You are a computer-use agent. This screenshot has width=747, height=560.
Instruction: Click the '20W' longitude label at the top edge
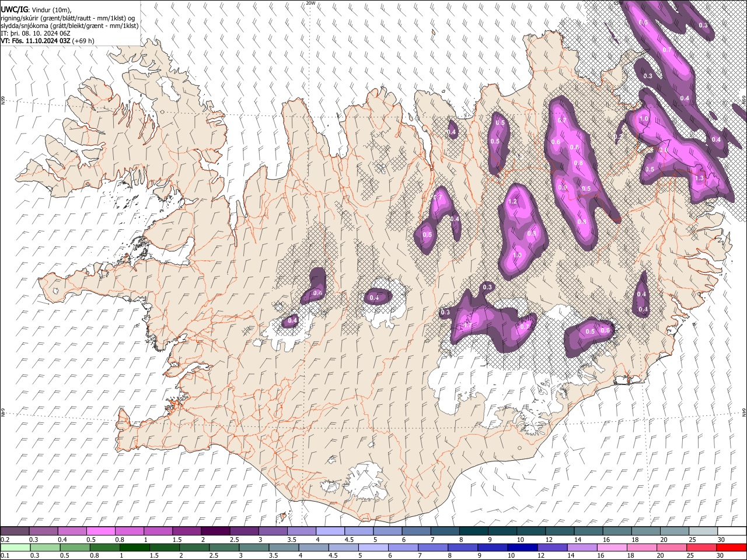pyautogui.click(x=311, y=3)
